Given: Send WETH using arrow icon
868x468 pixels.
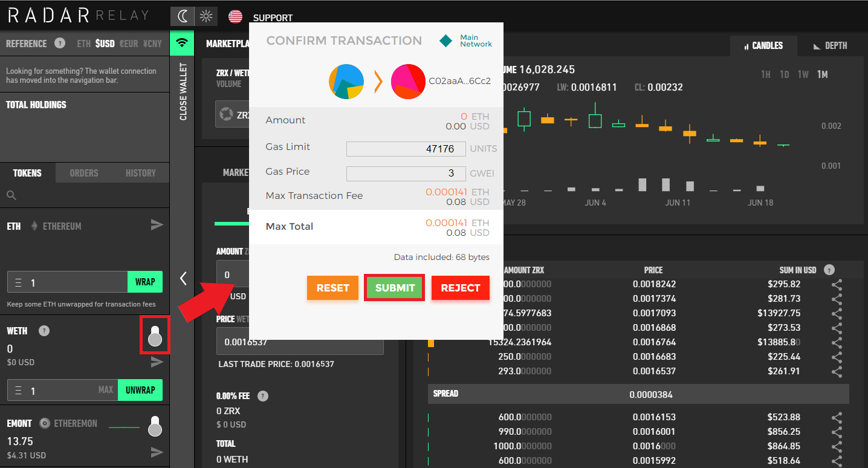Looking at the screenshot, I should [x=157, y=362].
